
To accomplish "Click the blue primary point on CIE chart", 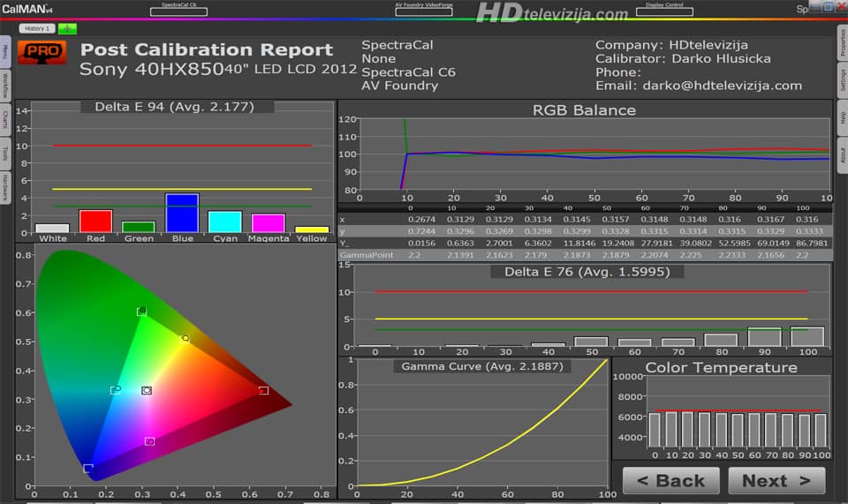I will click(x=88, y=468).
